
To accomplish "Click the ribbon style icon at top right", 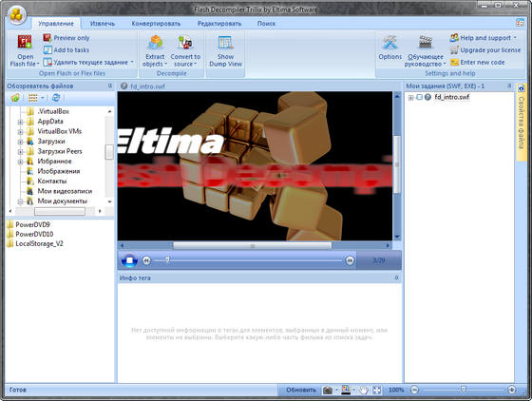I will (x=521, y=23).
